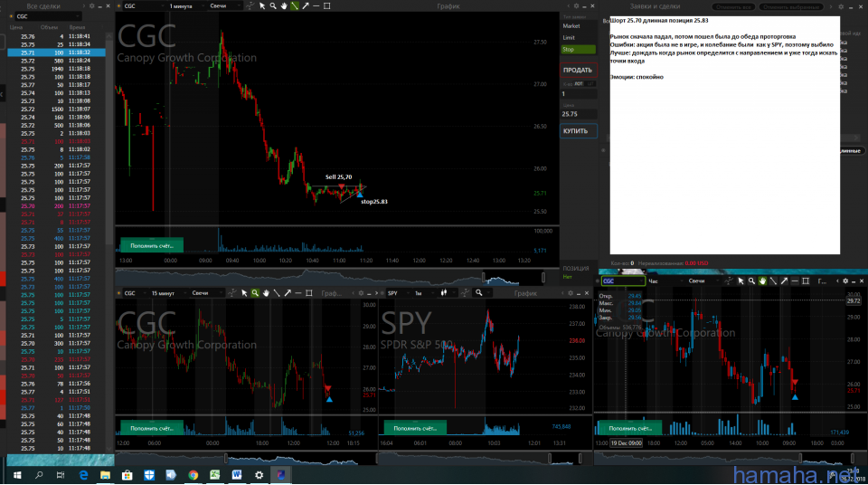Viewport: 868px width, 485px height.
Task: Select arrow drawing tool in the 1-minute CGC chart
Action: 306,6
